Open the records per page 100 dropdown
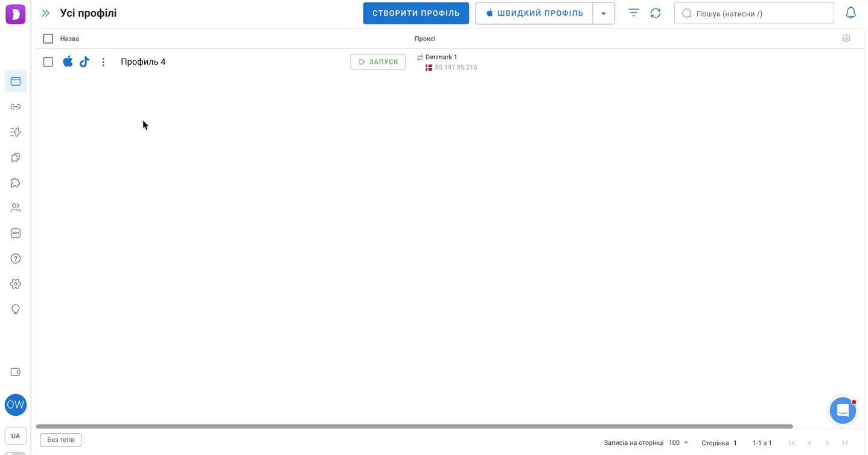Image resolution: width=868 pixels, height=455 pixels. coord(678,443)
